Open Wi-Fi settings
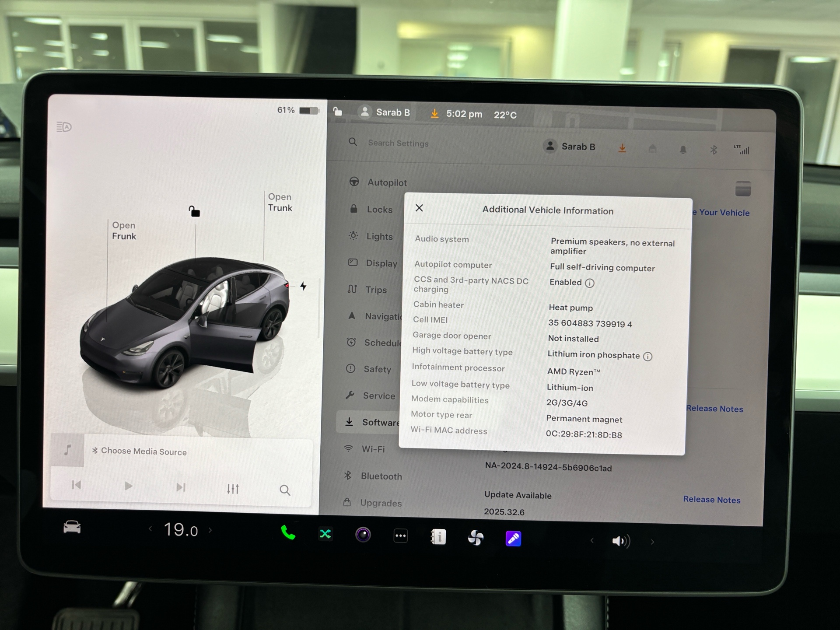 point(364,449)
